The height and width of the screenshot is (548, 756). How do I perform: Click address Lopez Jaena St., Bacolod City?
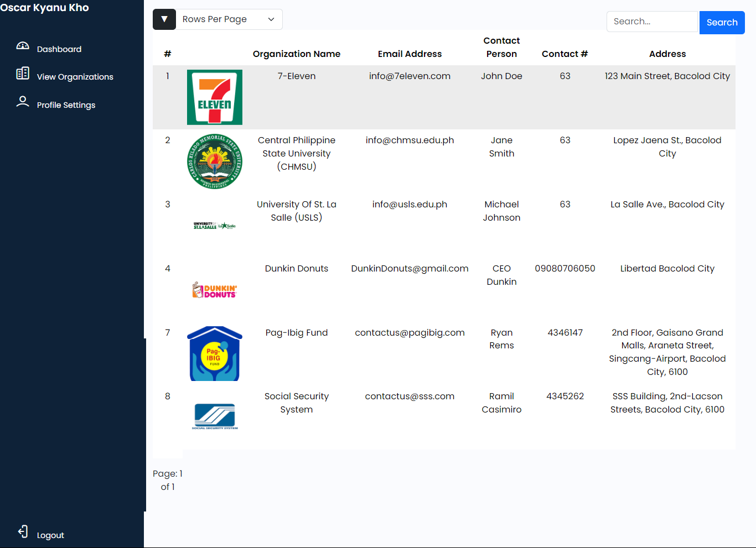[x=667, y=147]
